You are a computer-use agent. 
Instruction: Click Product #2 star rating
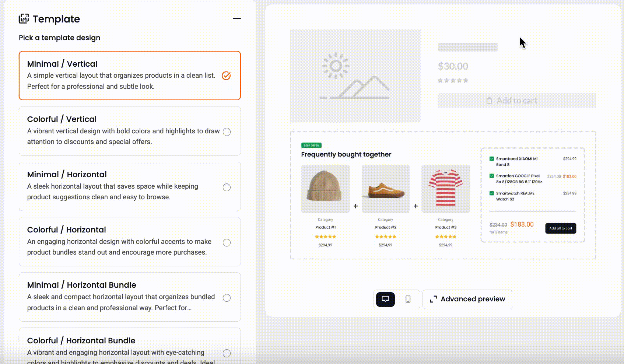pos(385,237)
